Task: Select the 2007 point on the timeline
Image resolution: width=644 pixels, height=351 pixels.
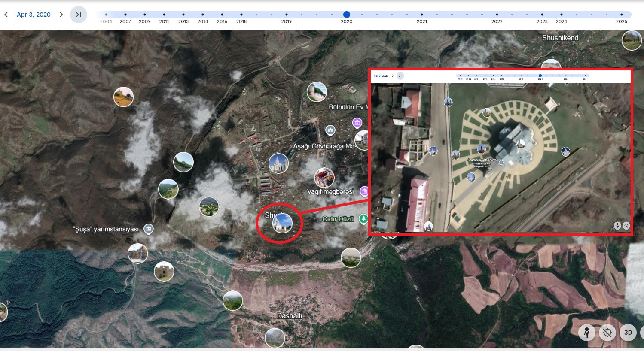Action: pyautogui.click(x=125, y=15)
